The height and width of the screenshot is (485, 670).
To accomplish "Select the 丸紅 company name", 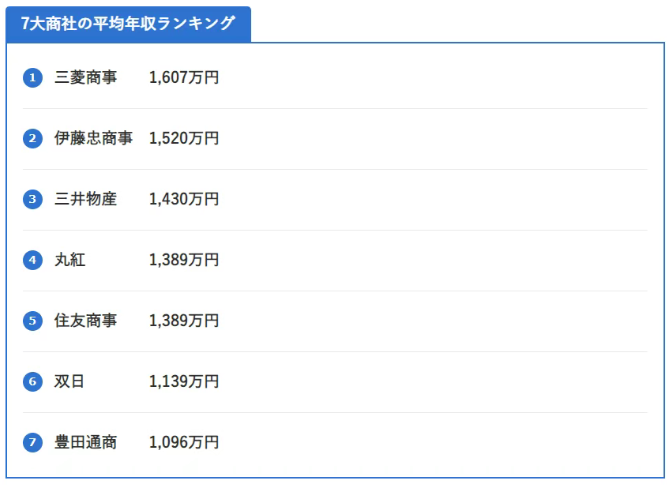I will point(70,260).
